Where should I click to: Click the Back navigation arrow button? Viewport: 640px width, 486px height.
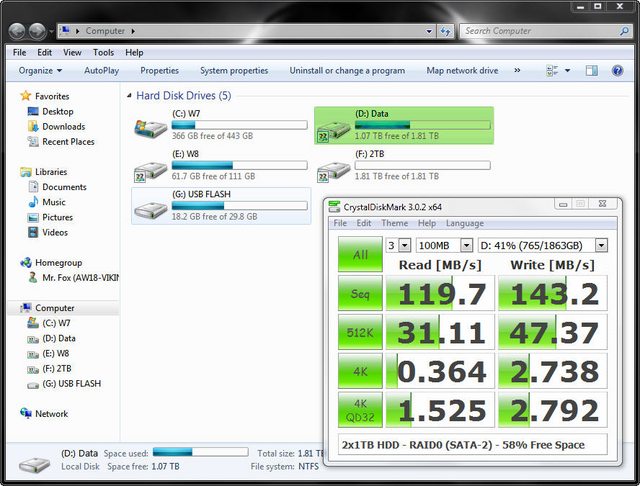pos(17,31)
